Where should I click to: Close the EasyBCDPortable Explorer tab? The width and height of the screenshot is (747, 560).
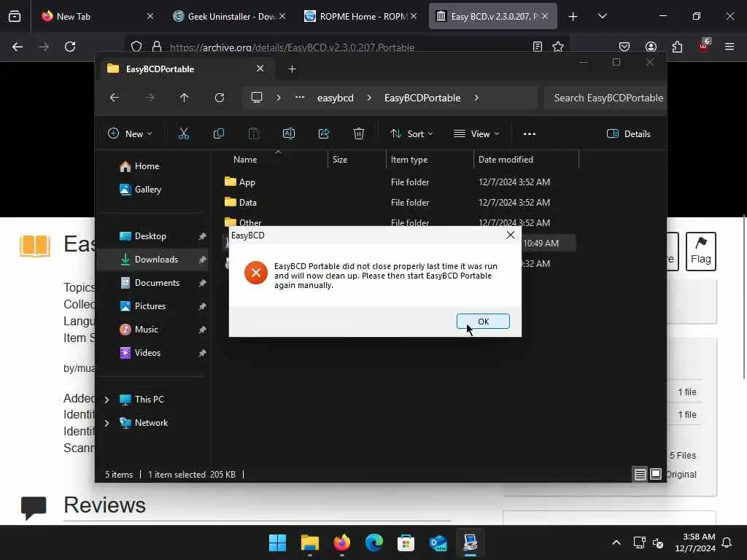[260, 69]
